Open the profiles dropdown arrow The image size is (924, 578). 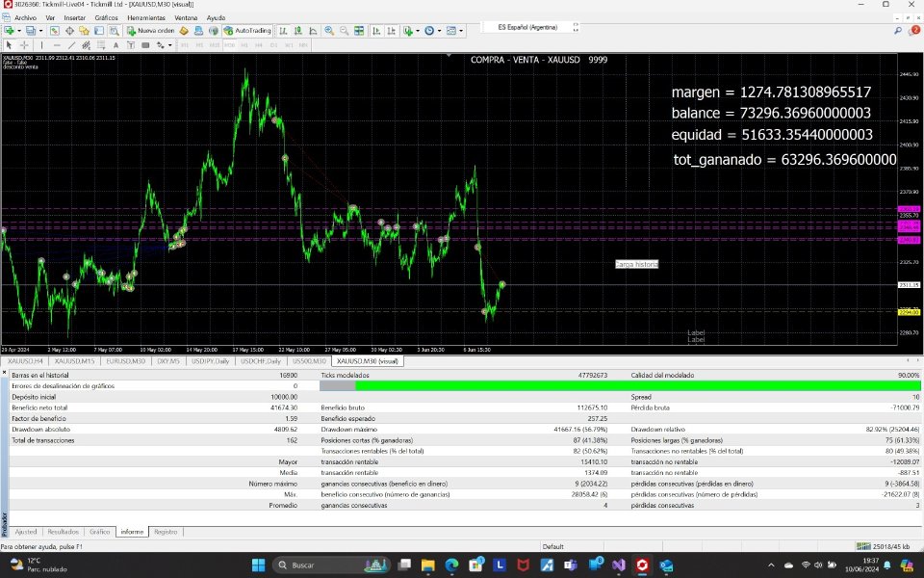click(41, 30)
